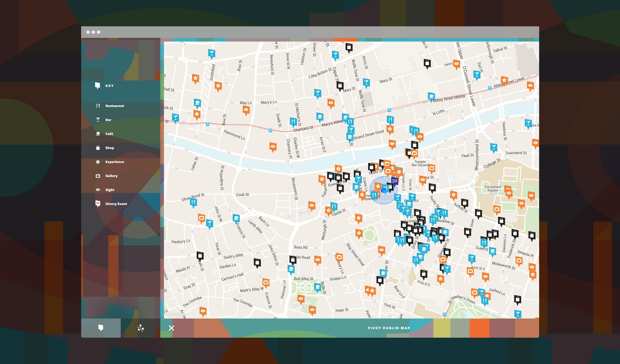Open the bar marker beside Earl Pl
620x364 pixels.
tap(477, 75)
